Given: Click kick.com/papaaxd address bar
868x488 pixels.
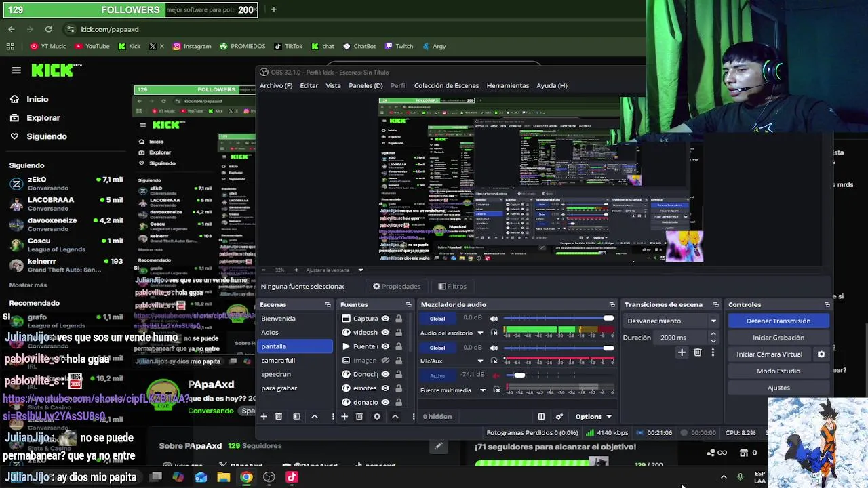Looking at the screenshot, I should click(x=109, y=29).
